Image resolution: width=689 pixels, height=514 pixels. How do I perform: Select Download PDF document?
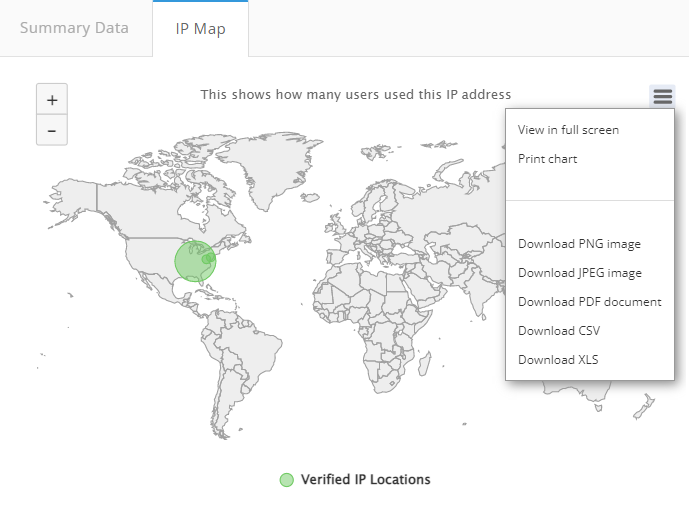tap(590, 302)
